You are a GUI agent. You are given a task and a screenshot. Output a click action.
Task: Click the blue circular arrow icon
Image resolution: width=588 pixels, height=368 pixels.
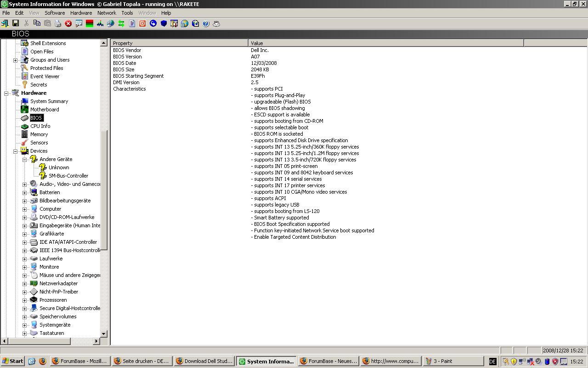(153, 23)
